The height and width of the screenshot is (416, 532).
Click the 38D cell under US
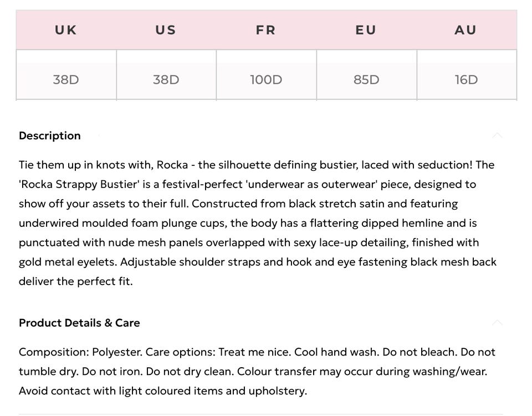pos(166,80)
